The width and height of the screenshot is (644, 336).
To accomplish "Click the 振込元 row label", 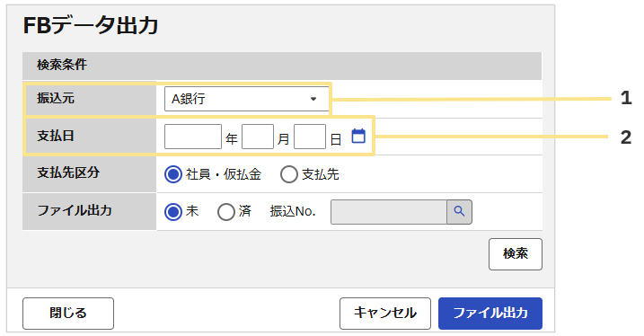I will click(x=56, y=99).
